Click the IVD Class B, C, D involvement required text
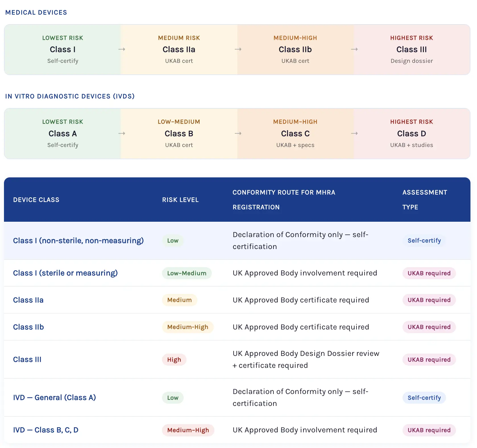 [305, 430]
